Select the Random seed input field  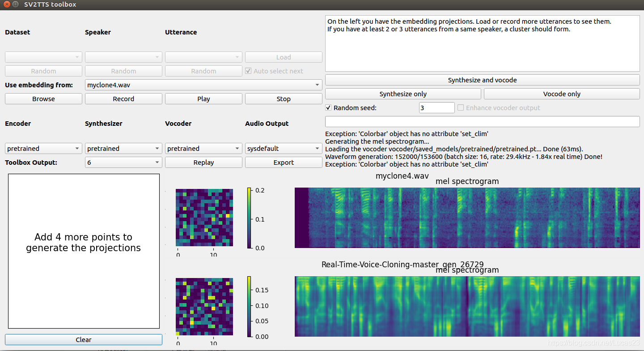436,107
